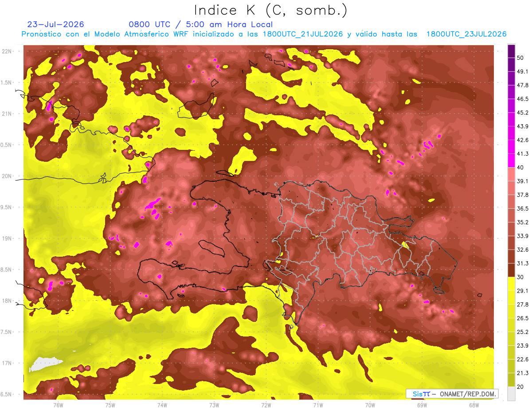Viewport: 532px width, 411px height.
Task: Click the 73W longitude label
Action: pyautogui.click(x=214, y=405)
